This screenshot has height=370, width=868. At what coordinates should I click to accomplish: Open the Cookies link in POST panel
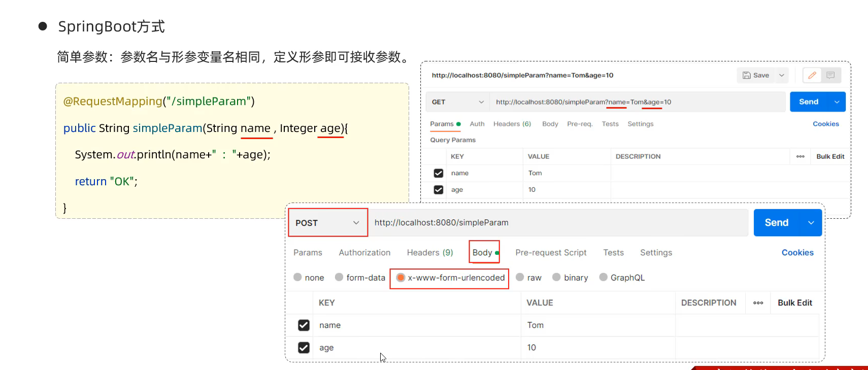[x=797, y=253]
